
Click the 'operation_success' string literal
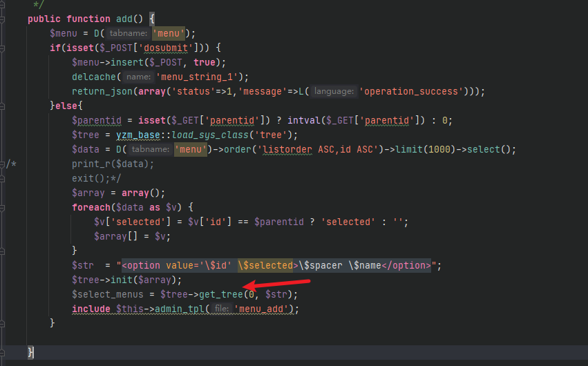[x=412, y=91]
